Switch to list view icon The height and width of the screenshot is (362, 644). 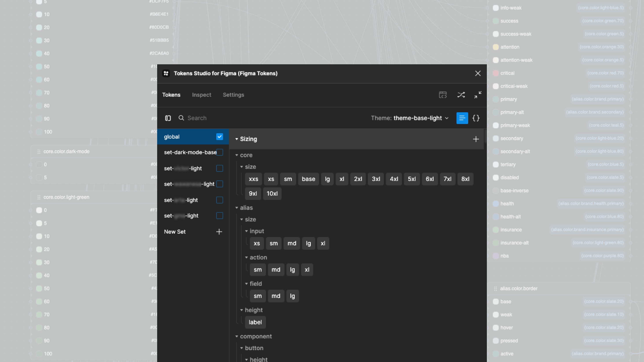(462, 118)
